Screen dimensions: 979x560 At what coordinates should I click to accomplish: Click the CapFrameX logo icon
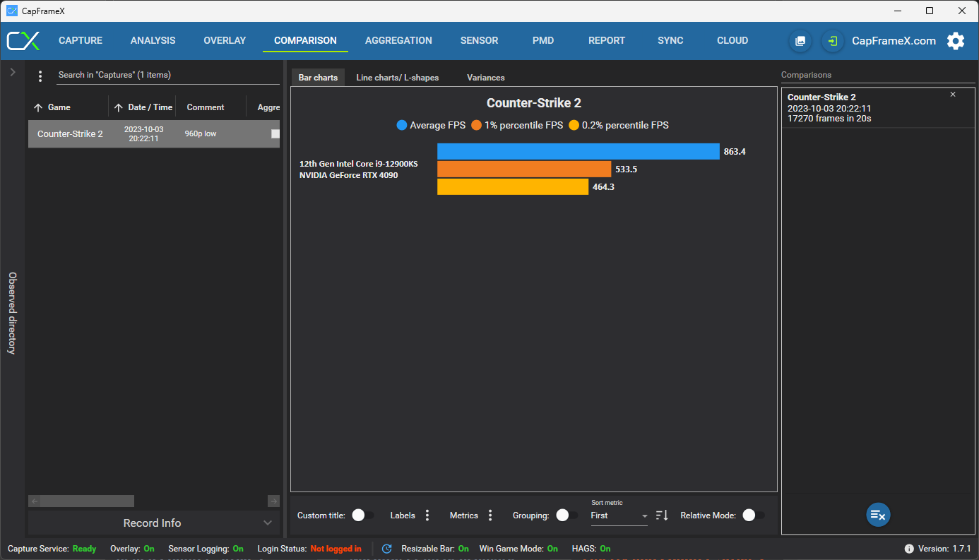(23, 41)
